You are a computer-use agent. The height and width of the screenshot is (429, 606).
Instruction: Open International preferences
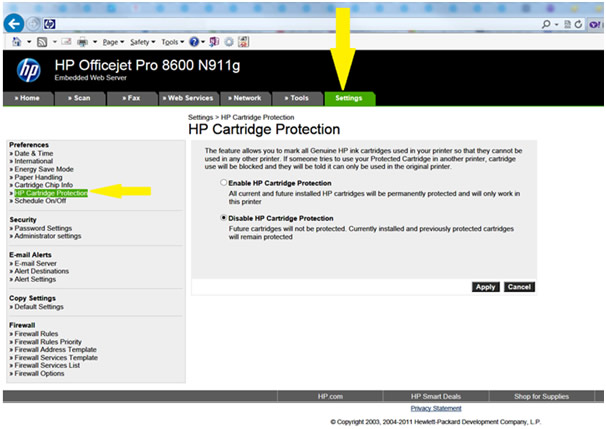click(x=34, y=161)
